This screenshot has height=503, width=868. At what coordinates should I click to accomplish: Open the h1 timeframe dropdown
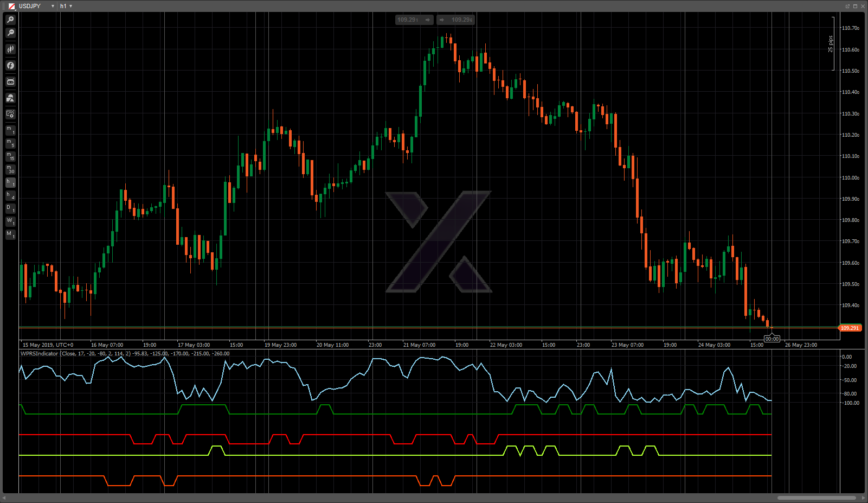tap(66, 6)
